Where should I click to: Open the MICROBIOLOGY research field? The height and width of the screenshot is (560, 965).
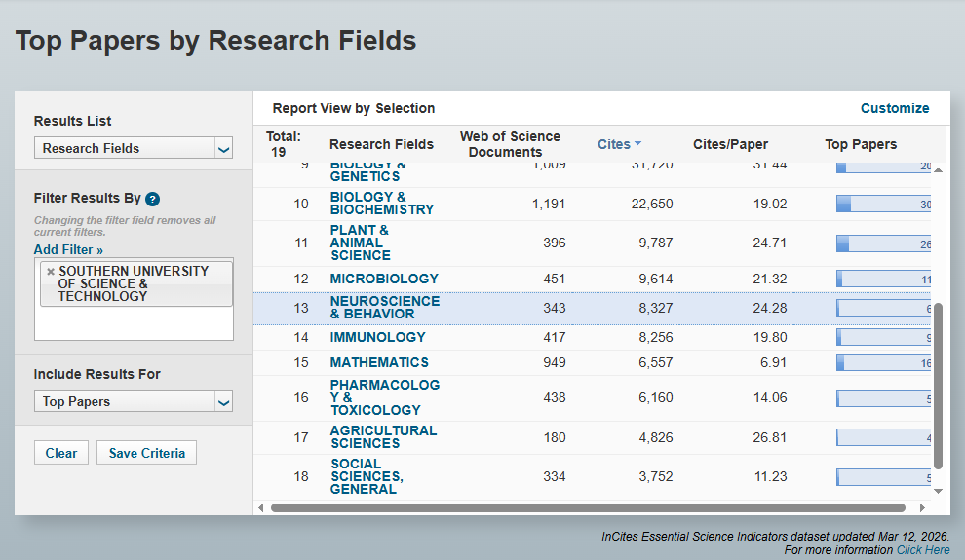click(x=384, y=279)
